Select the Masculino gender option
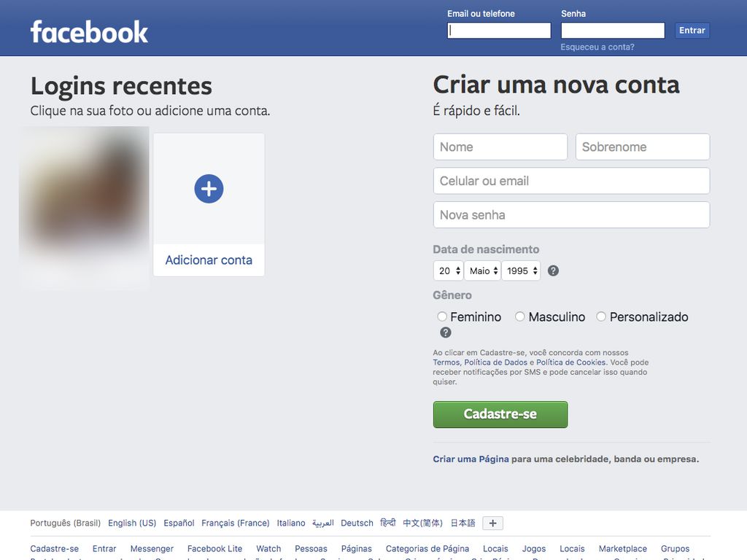This screenshot has height=560, width=747. (x=519, y=316)
